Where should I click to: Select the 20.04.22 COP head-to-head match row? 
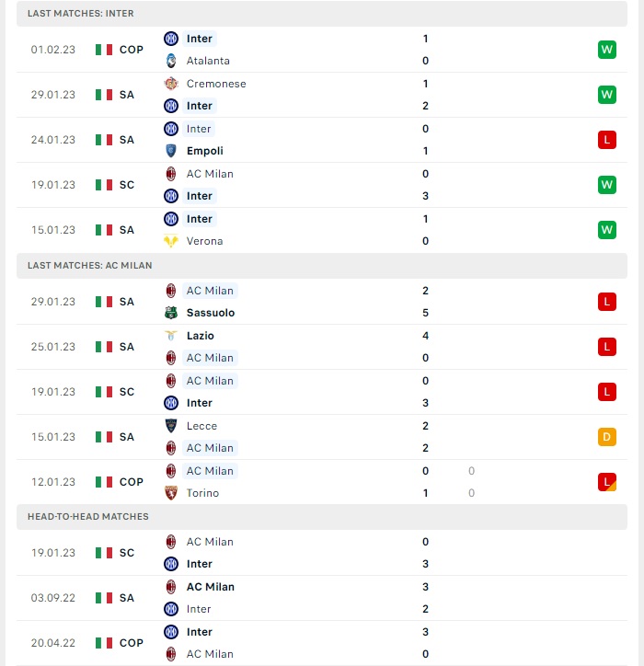322,643
